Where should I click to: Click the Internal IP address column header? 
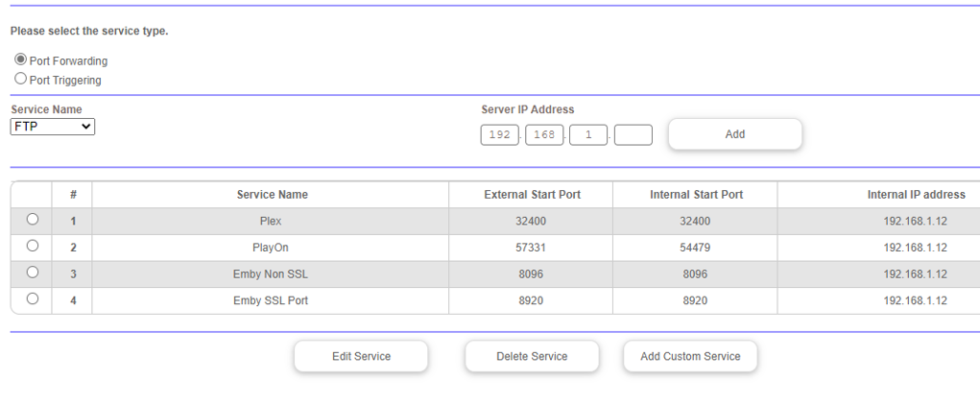point(916,195)
